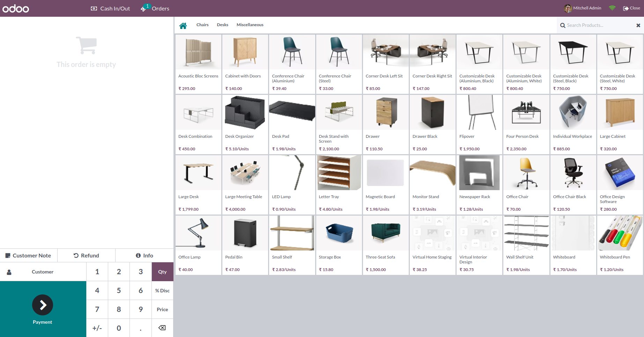Toggle the +/- sign key
Screen dimensions: 644x337
pos(97,328)
